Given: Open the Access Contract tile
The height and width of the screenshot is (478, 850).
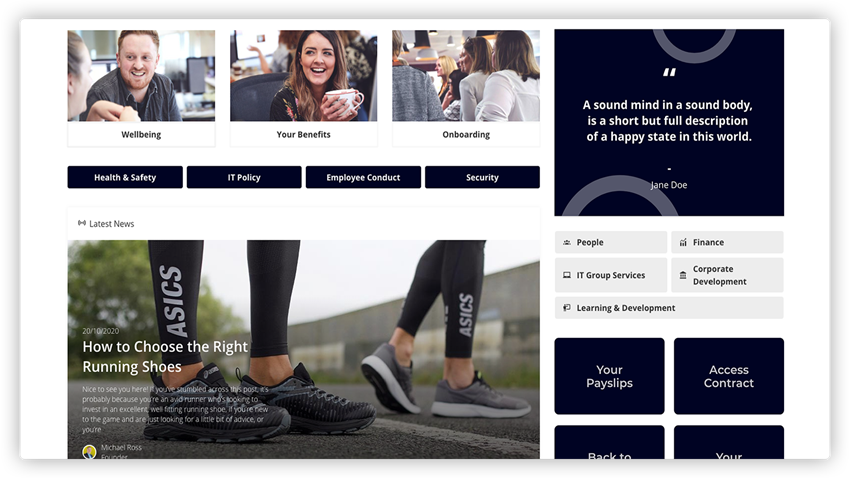Looking at the screenshot, I should coord(728,376).
